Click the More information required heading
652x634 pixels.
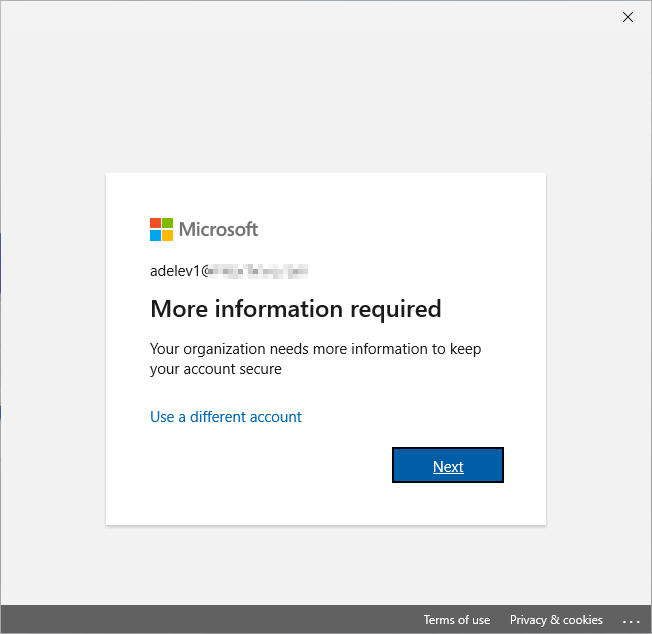(296, 309)
